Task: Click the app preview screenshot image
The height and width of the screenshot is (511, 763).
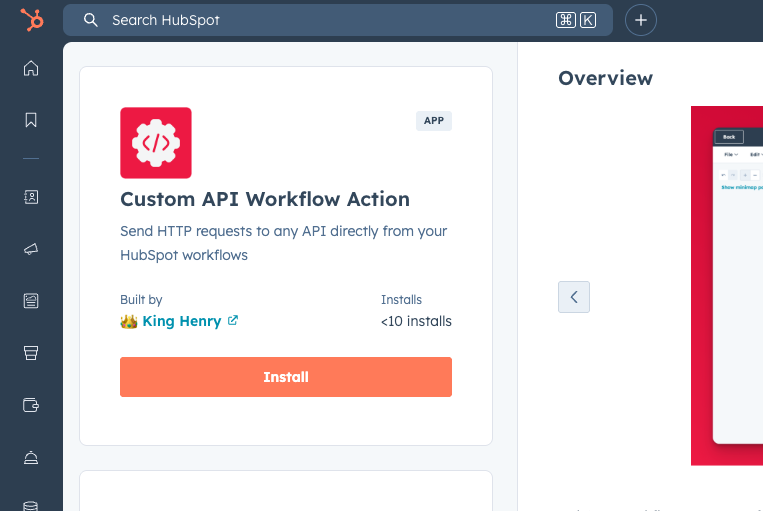Action: (x=727, y=285)
